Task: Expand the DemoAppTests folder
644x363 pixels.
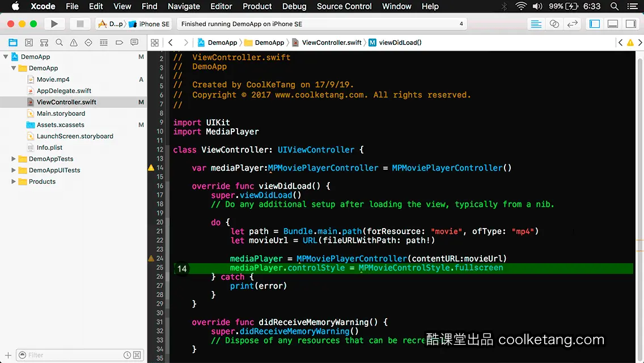Action: (x=14, y=159)
